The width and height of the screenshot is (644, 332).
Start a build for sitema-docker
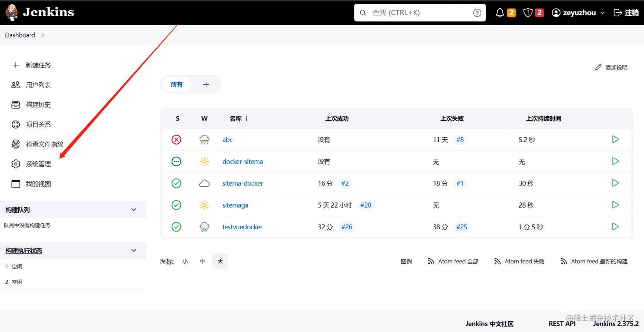point(615,183)
